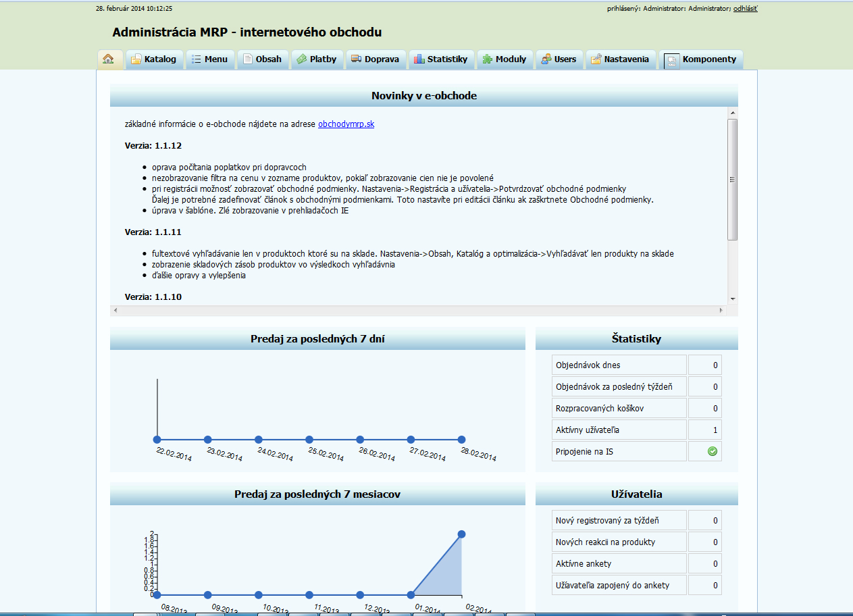The image size is (853, 616).
Task: Click the 'oprava počítania poplatkov pri dopravcoch' bullet
Action: click(x=229, y=168)
